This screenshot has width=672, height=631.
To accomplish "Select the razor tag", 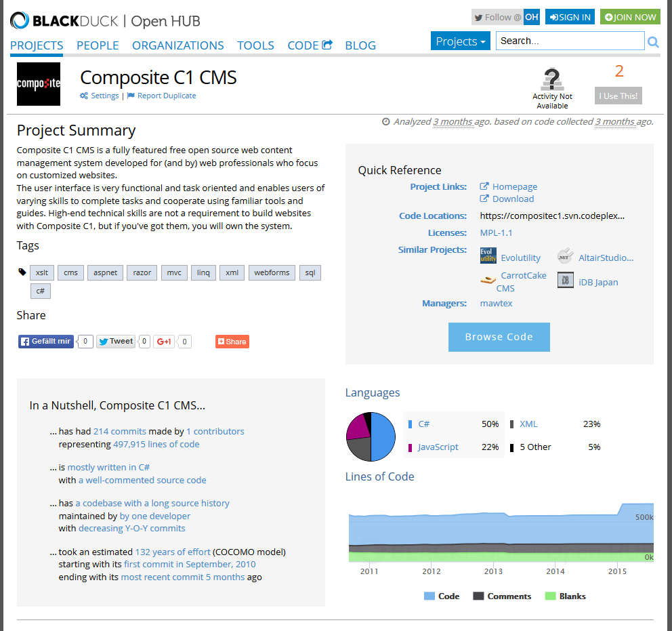I will point(142,272).
